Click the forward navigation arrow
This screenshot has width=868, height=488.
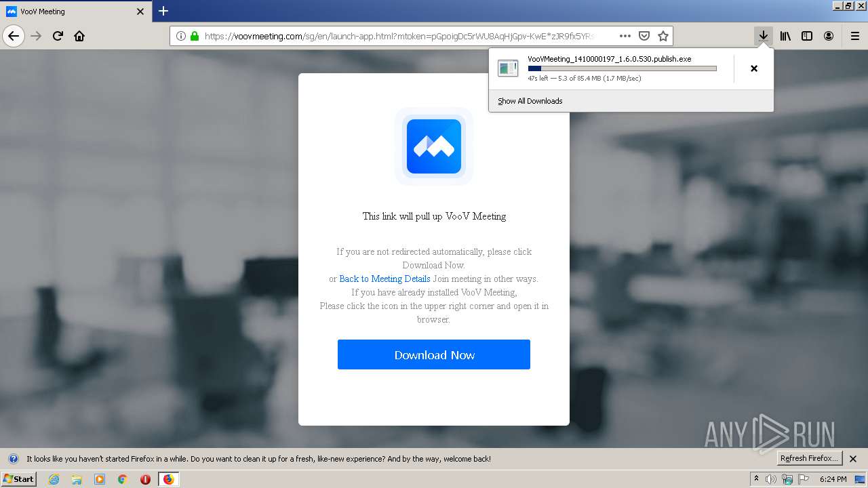pos(36,36)
